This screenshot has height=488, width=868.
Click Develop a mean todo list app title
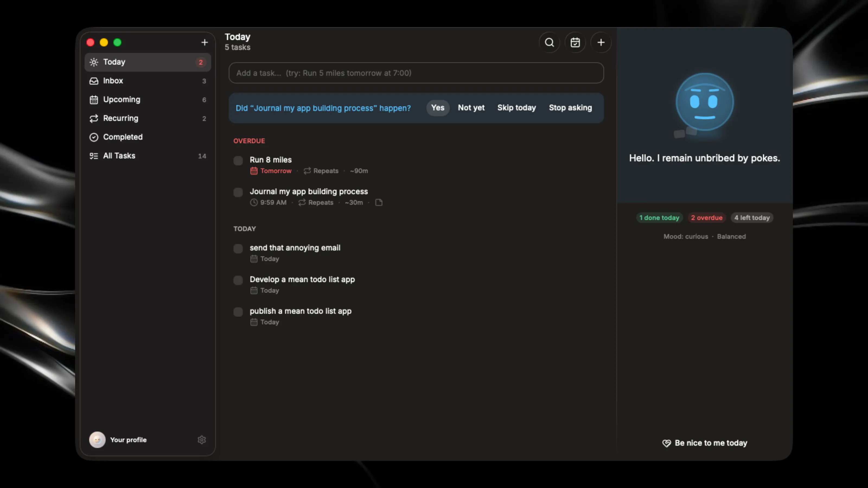pos(302,280)
